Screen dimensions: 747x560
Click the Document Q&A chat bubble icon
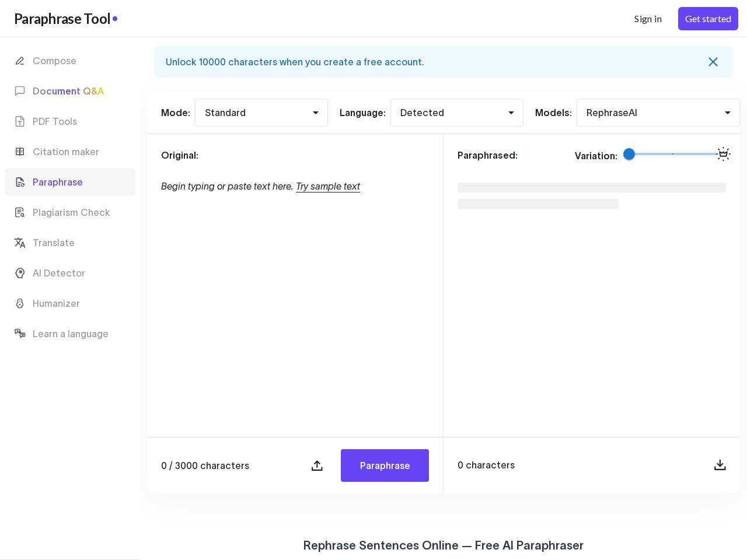point(20,91)
